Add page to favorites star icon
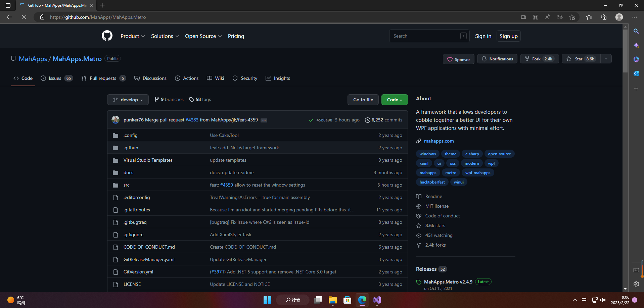The width and height of the screenshot is (644, 308). click(572, 17)
